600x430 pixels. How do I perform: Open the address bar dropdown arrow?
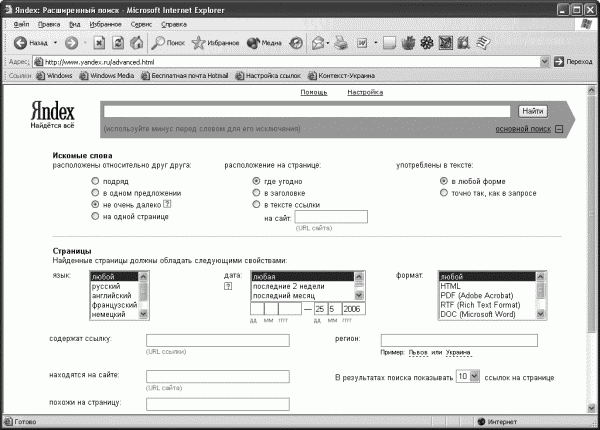tap(544, 62)
